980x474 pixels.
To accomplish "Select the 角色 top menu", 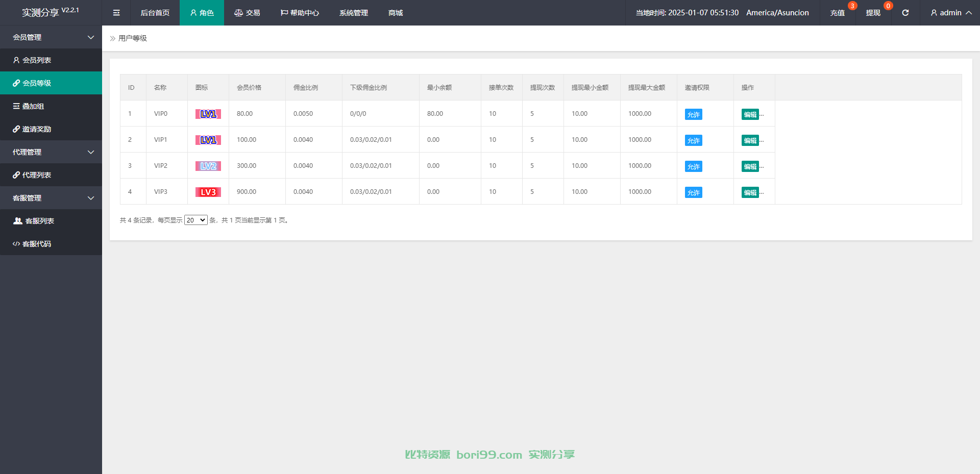I will tap(202, 13).
